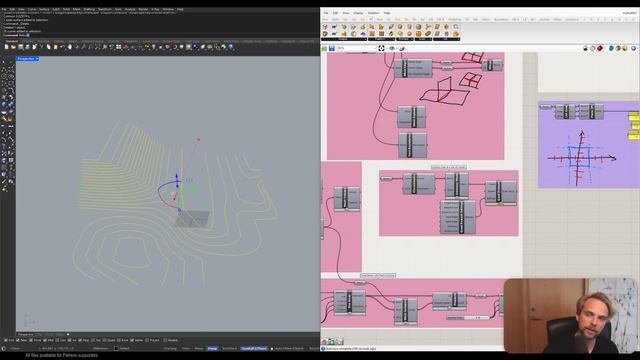Toggle Near osnap checkbox
The image size is (640, 360).
coord(18,340)
